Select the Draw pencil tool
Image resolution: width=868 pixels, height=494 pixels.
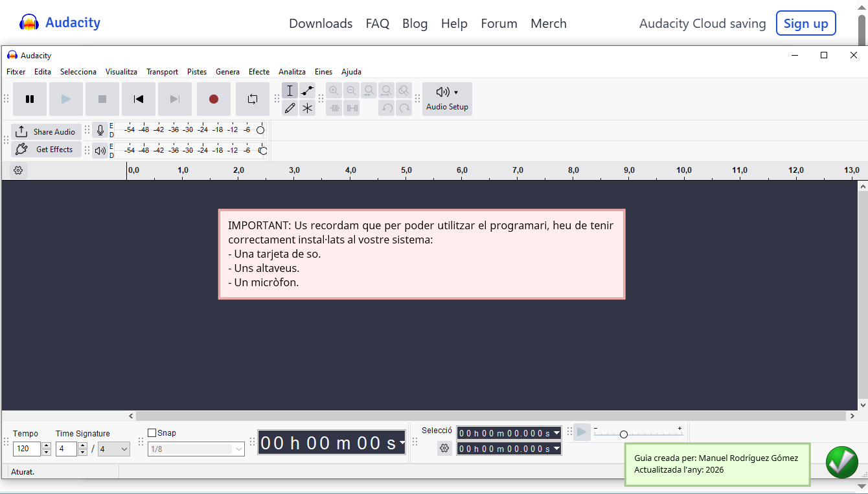click(290, 108)
